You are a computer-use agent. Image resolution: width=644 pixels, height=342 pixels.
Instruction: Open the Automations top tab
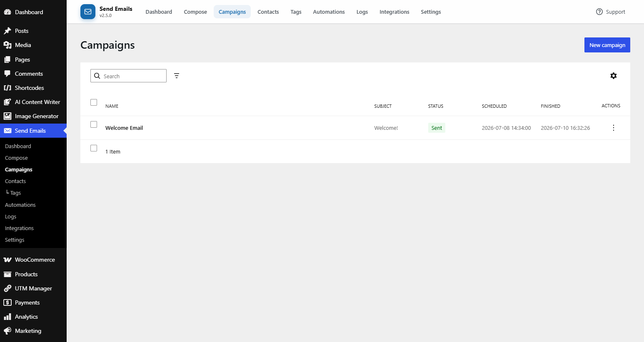tap(329, 12)
